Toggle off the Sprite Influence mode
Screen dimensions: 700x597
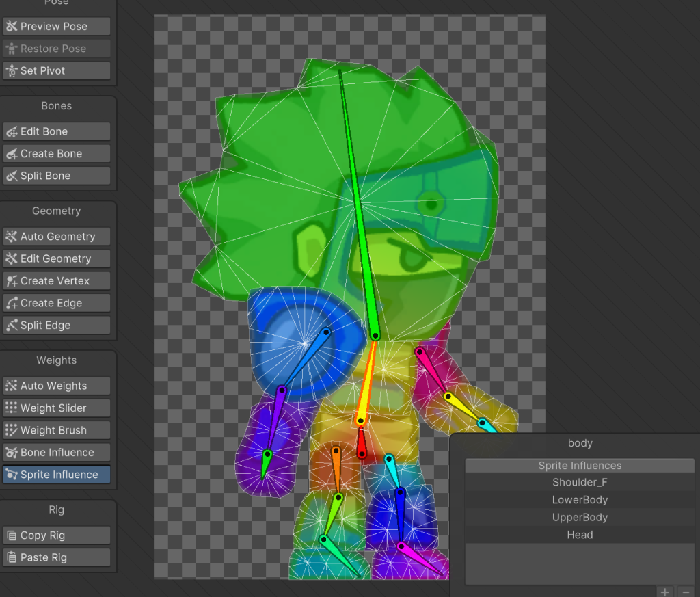[56, 475]
